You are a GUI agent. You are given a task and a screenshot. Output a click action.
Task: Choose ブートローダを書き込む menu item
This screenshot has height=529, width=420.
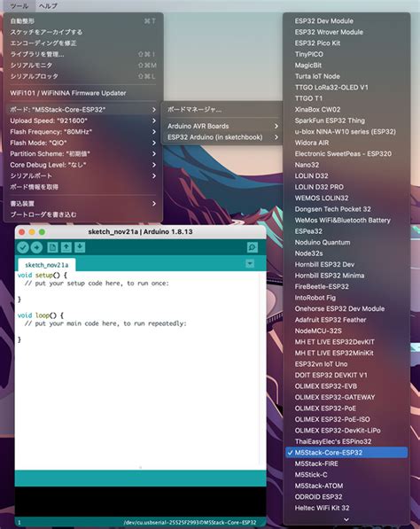pyautogui.click(x=83, y=214)
